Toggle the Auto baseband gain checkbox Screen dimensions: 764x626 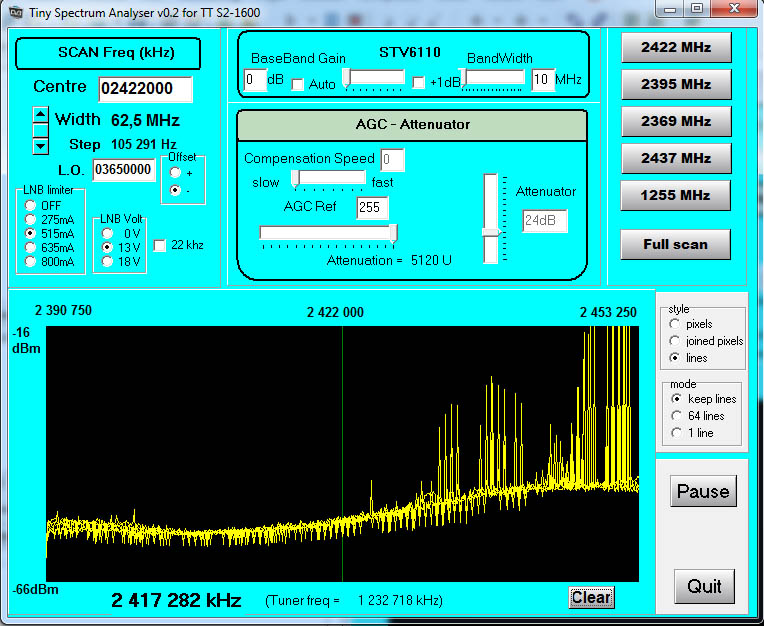click(297, 84)
